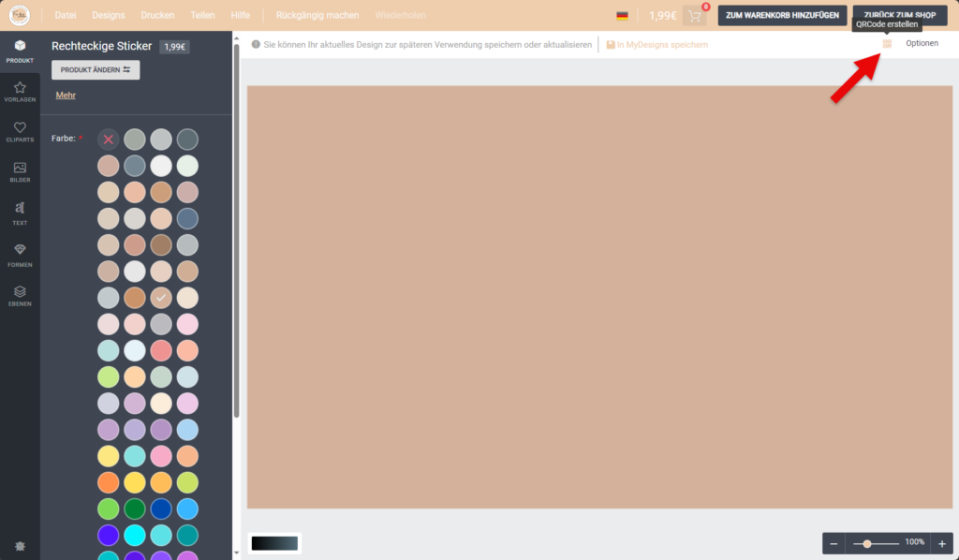Select the Text tool in sidebar

pos(20,213)
